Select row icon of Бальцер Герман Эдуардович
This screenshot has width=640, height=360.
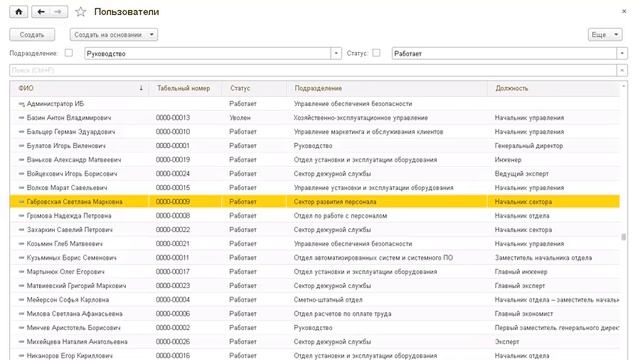pyautogui.click(x=21, y=132)
